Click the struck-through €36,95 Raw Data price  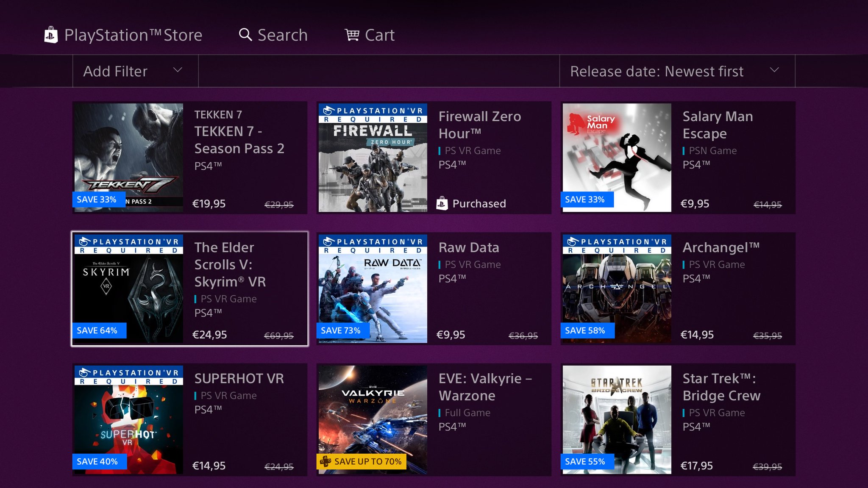(x=523, y=335)
